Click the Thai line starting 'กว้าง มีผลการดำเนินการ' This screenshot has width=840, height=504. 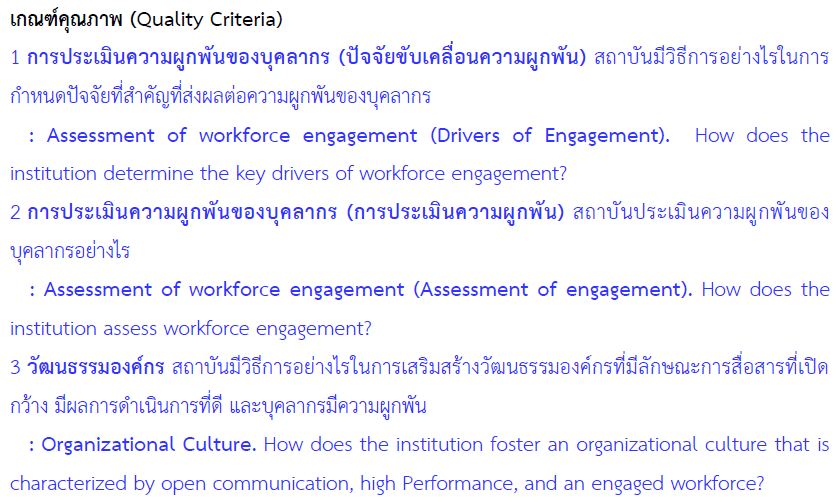coord(219,407)
